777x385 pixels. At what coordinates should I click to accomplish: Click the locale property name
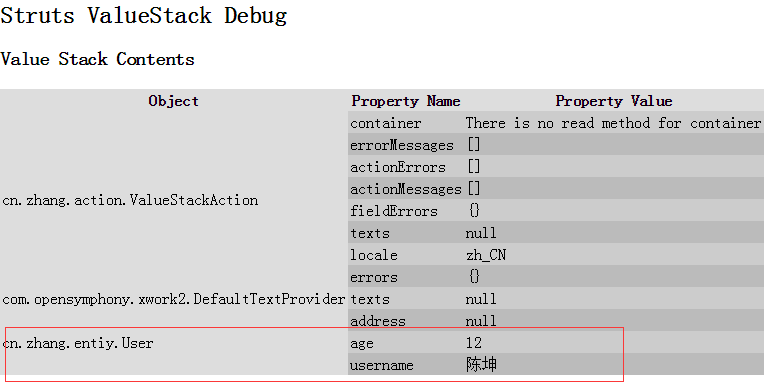[x=374, y=255]
